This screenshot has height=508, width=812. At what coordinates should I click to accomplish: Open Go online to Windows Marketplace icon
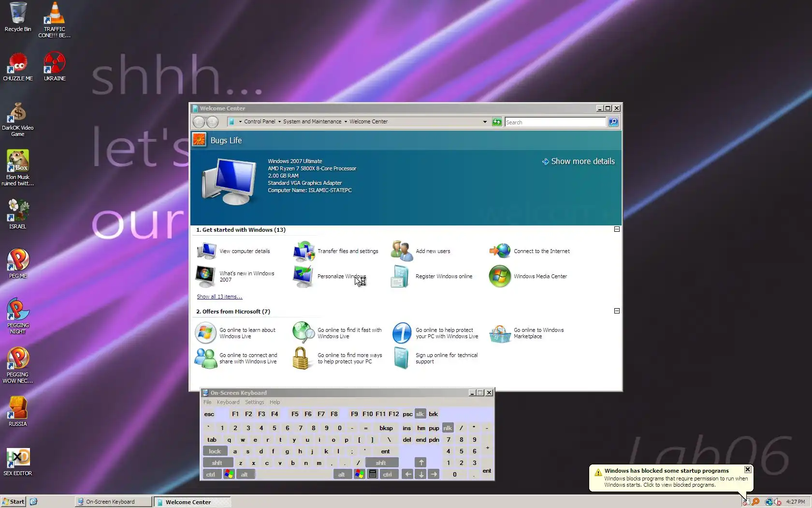(x=500, y=333)
